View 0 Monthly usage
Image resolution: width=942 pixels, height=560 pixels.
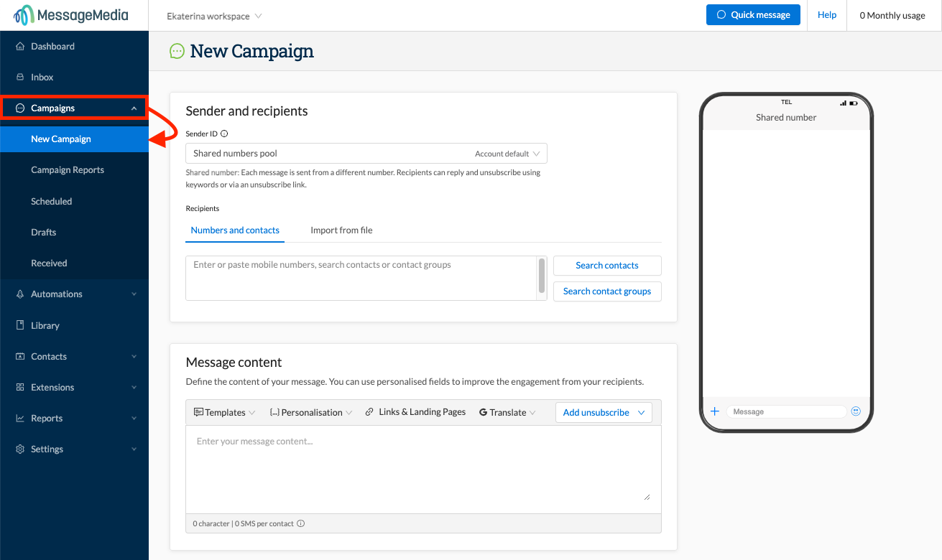892,16
